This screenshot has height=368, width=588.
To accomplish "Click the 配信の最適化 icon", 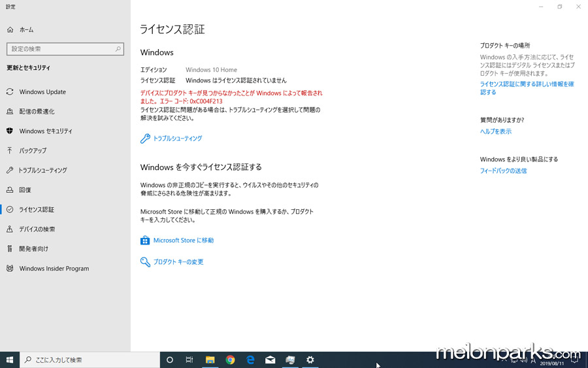I will point(10,111).
